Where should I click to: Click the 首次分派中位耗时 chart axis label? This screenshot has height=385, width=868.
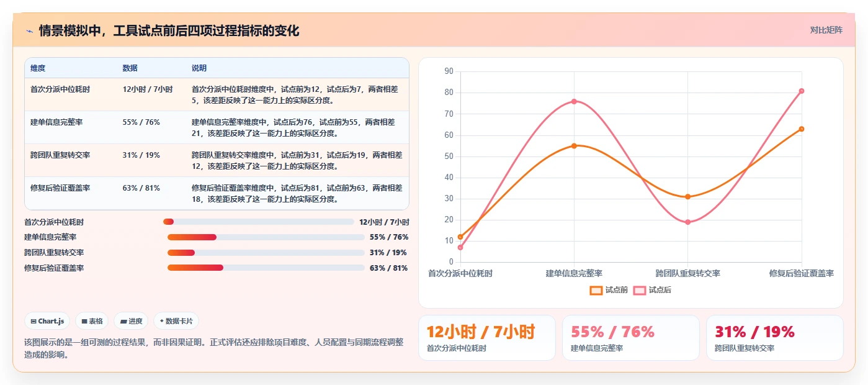pyautogui.click(x=460, y=273)
